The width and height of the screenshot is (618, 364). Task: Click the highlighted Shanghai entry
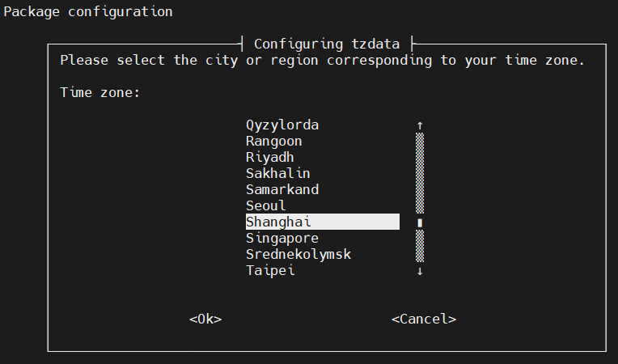[322, 222]
